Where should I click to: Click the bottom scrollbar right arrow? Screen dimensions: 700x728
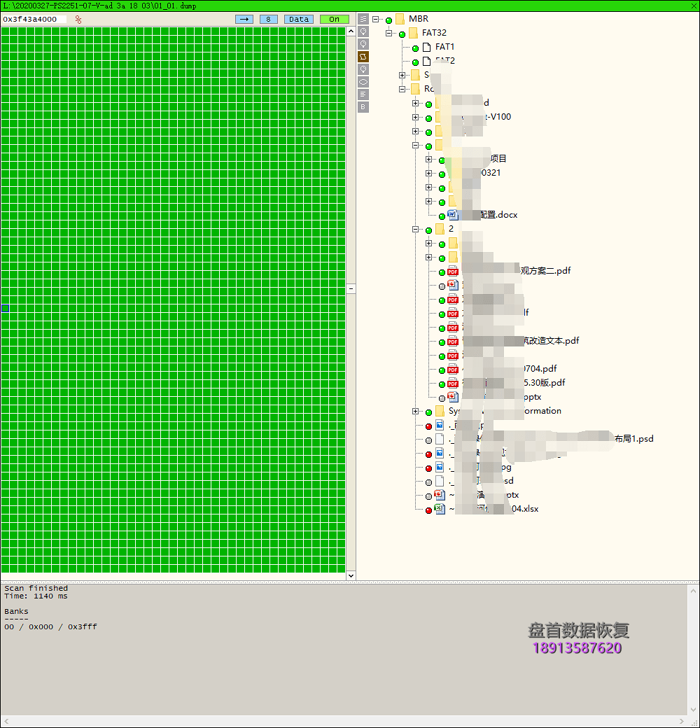[682, 721]
